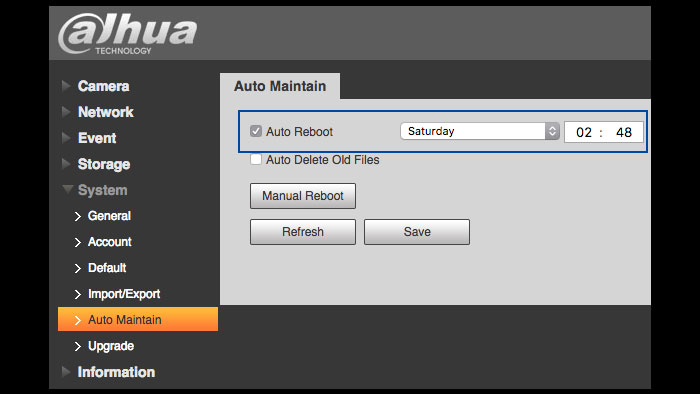Image resolution: width=700 pixels, height=394 pixels.
Task: Save the auto maintain settings
Action: click(417, 232)
